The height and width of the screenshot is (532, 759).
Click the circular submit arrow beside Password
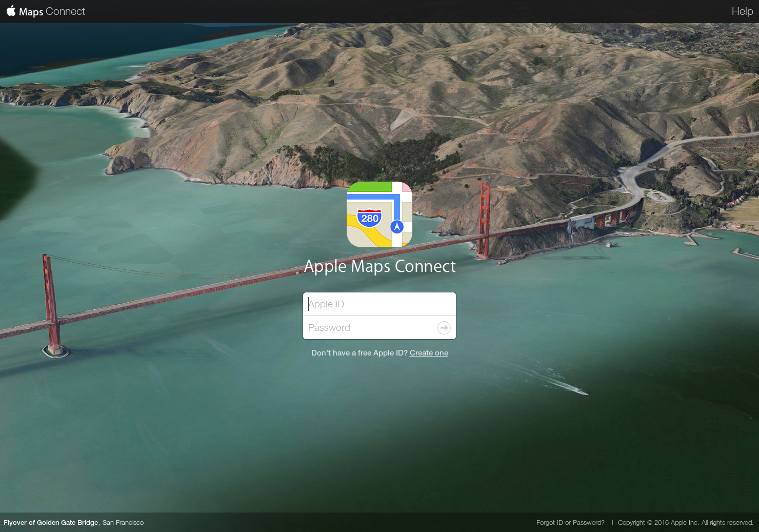[444, 327]
